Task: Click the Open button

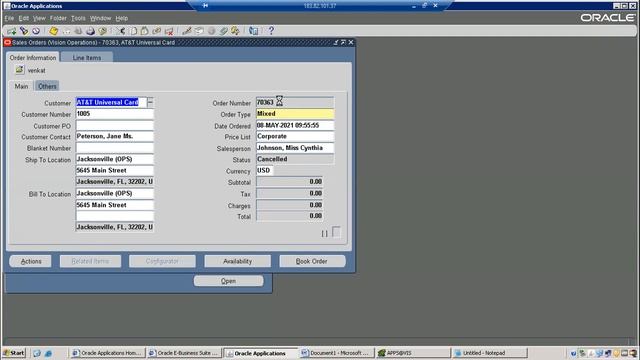Action: (229, 281)
